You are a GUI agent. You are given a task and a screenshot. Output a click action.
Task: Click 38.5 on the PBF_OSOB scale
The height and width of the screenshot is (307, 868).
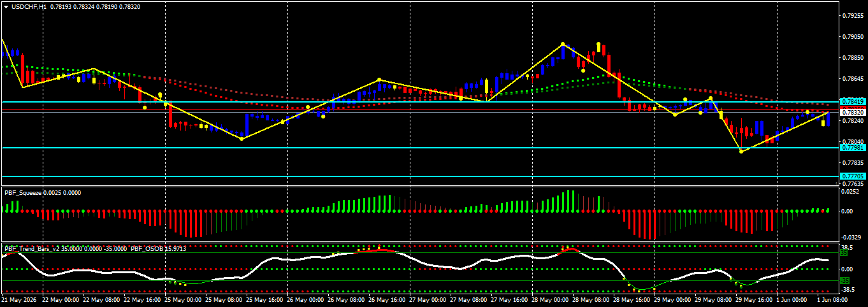tap(847, 247)
